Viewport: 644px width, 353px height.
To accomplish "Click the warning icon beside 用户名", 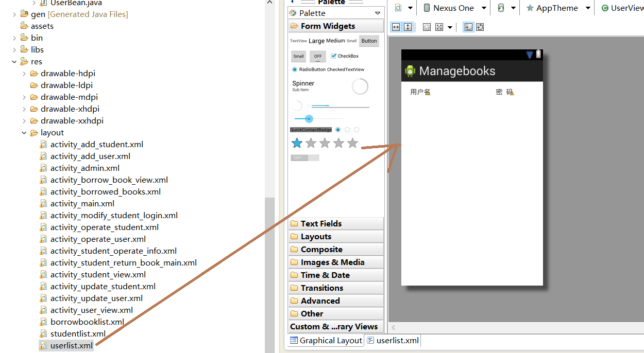I will [x=428, y=93].
